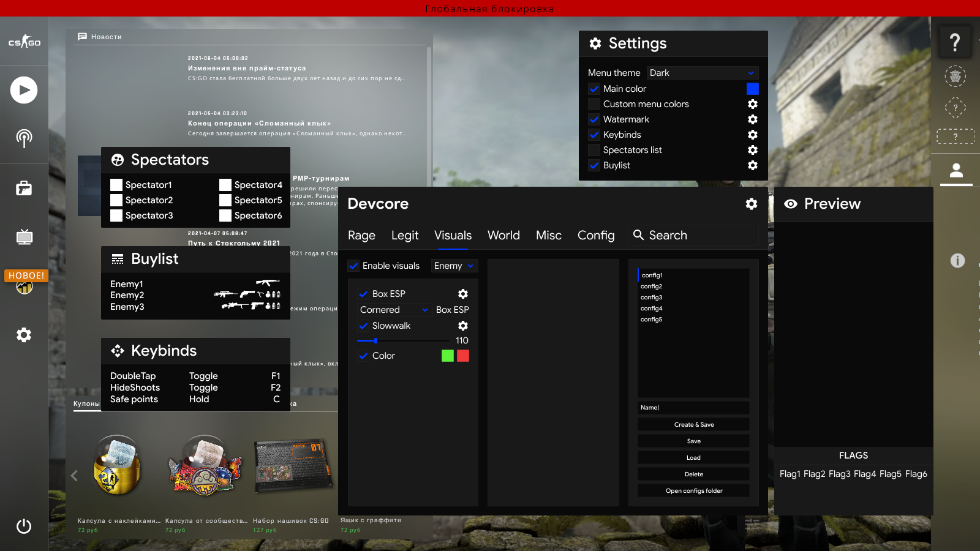Open the Devcore settings gear
This screenshot has height=551, width=980.
click(x=752, y=204)
